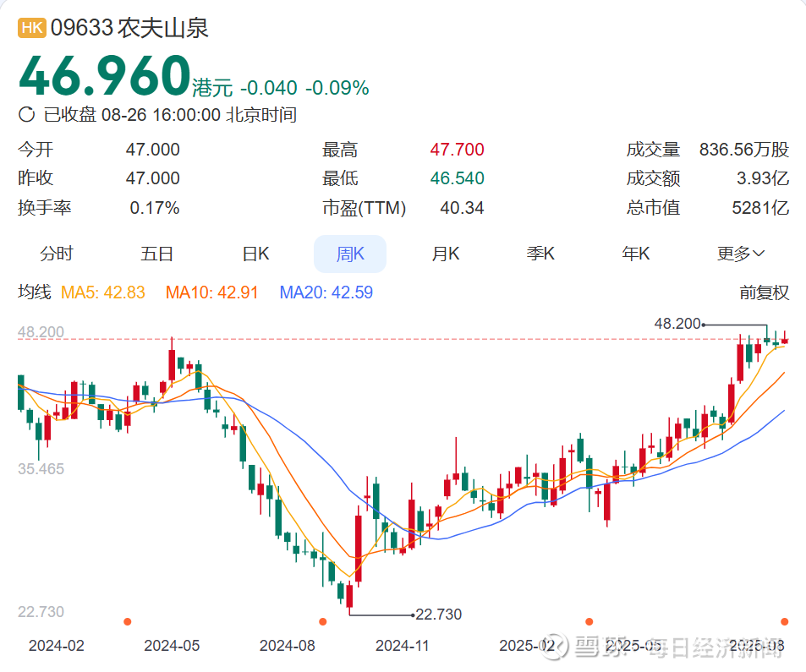The image size is (806, 672).
Task: Click the 09633 农夫山泉 stock title
Action: click(x=129, y=28)
